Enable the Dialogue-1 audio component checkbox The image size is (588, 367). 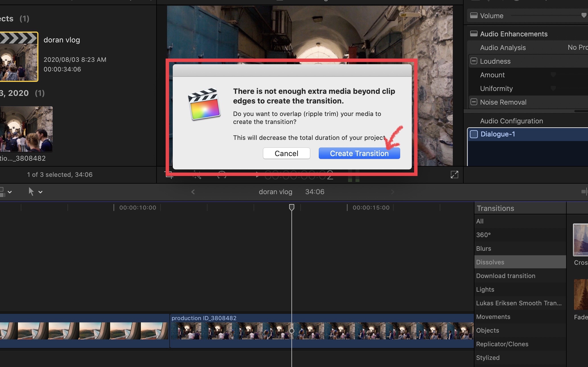point(474,134)
